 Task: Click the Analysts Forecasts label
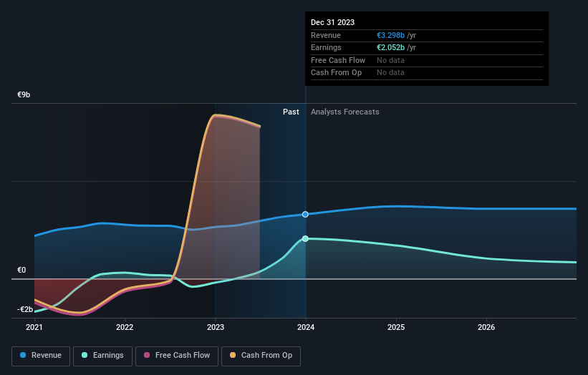click(x=345, y=112)
